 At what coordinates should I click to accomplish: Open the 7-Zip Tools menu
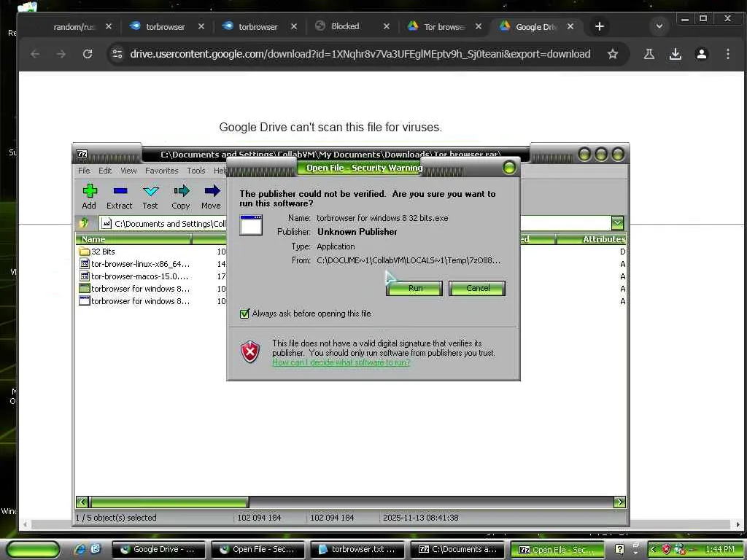click(196, 171)
